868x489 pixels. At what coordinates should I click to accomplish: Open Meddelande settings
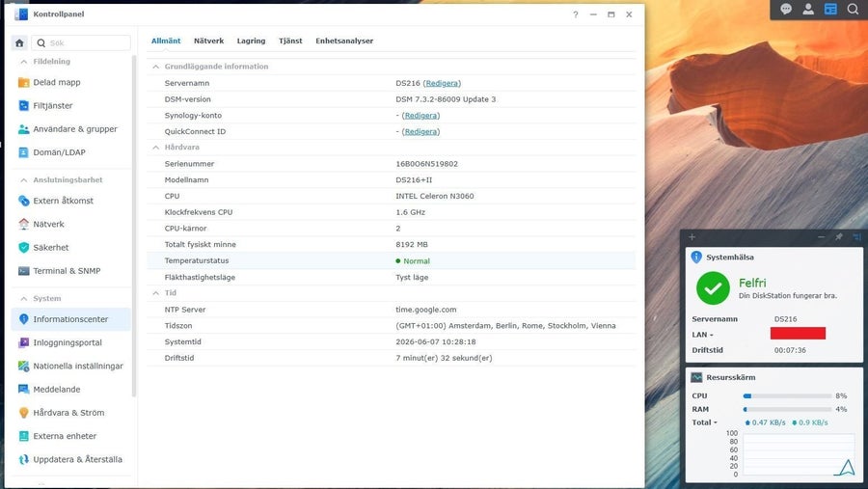tap(70, 390)
